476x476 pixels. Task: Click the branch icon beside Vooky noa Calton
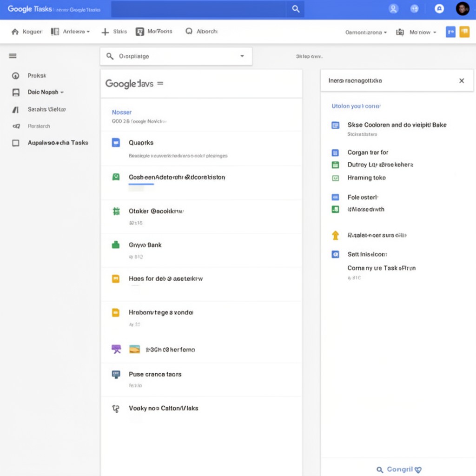(x=116, y=409)
